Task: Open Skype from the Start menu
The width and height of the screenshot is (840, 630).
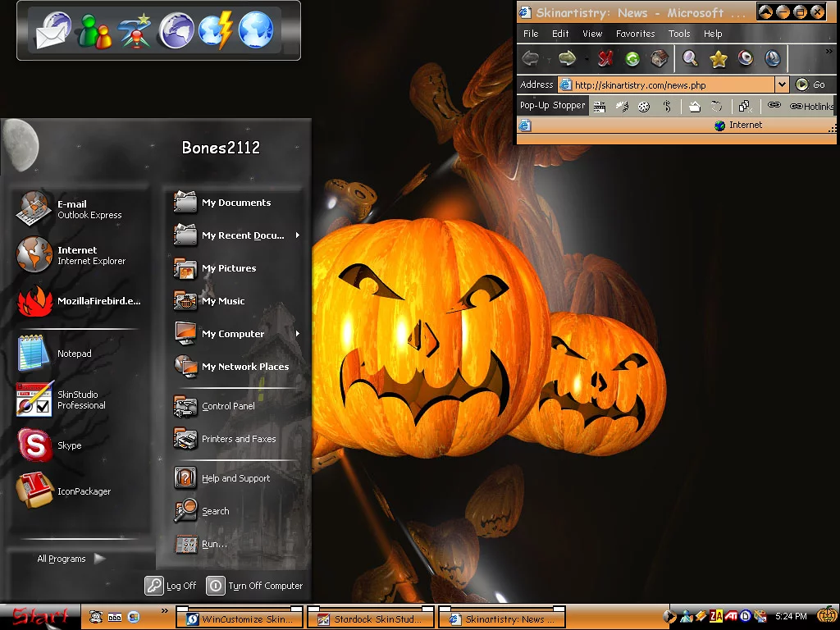Action: [x=69, y=445]
